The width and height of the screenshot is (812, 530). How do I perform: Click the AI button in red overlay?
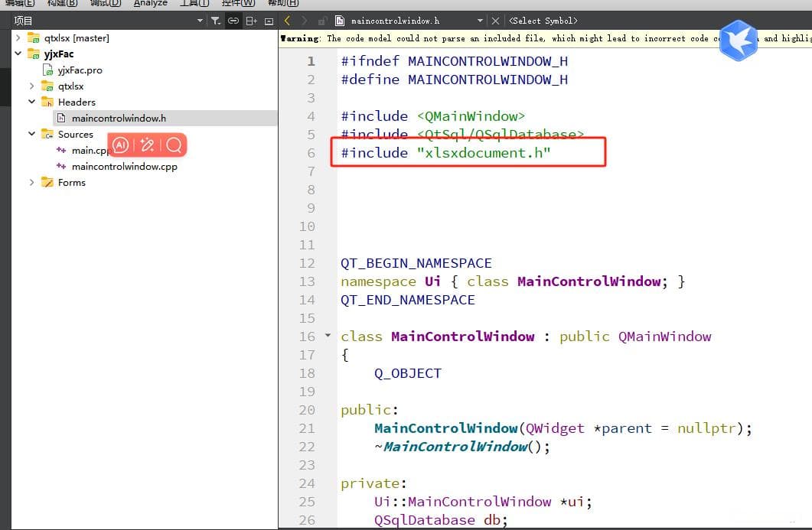120,145
